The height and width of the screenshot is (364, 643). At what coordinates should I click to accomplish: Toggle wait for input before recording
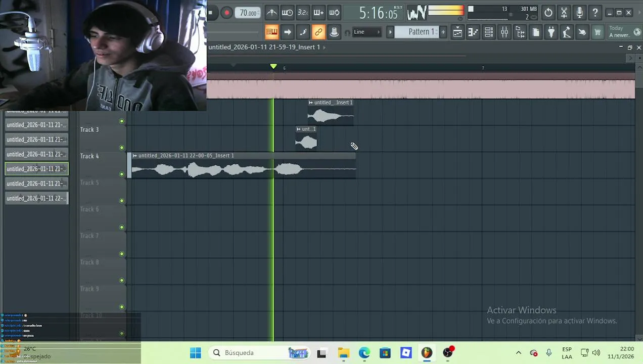pyautogui.click(x=287, y=13)
